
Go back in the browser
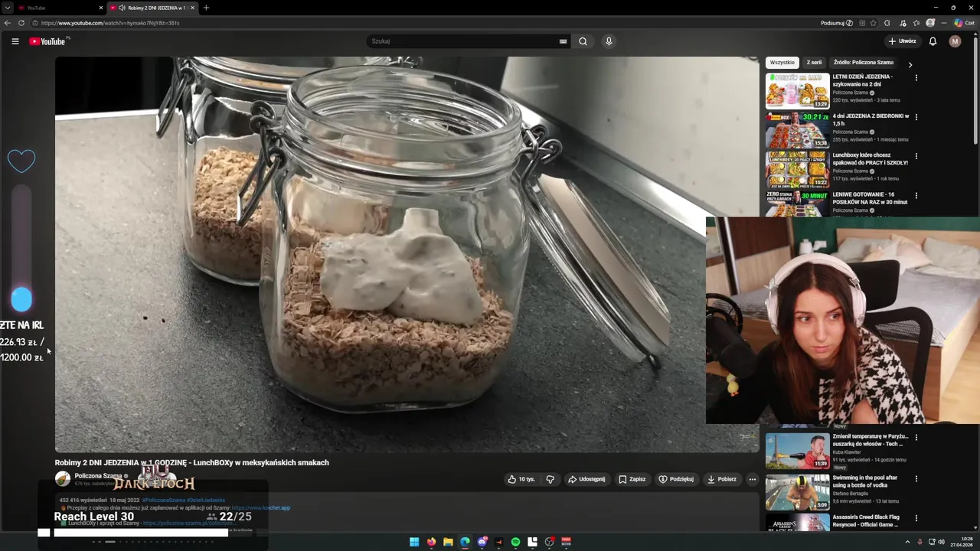[x=8, y=23]
